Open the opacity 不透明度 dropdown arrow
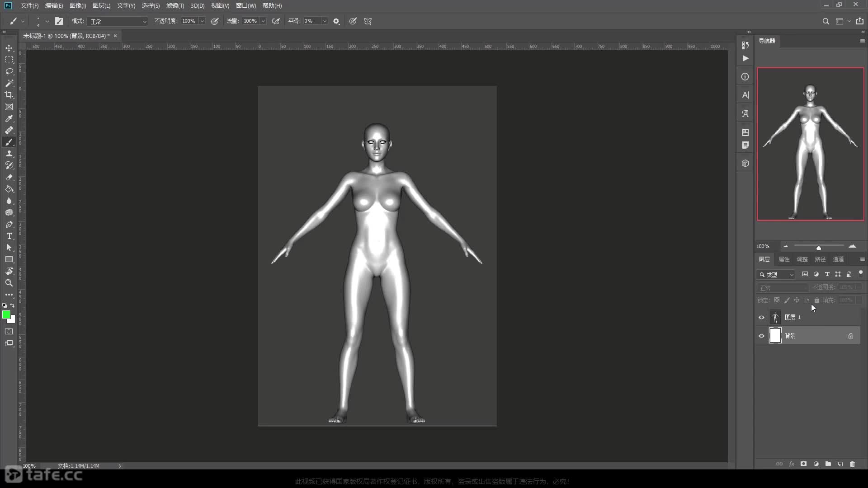 click(202, 21)
